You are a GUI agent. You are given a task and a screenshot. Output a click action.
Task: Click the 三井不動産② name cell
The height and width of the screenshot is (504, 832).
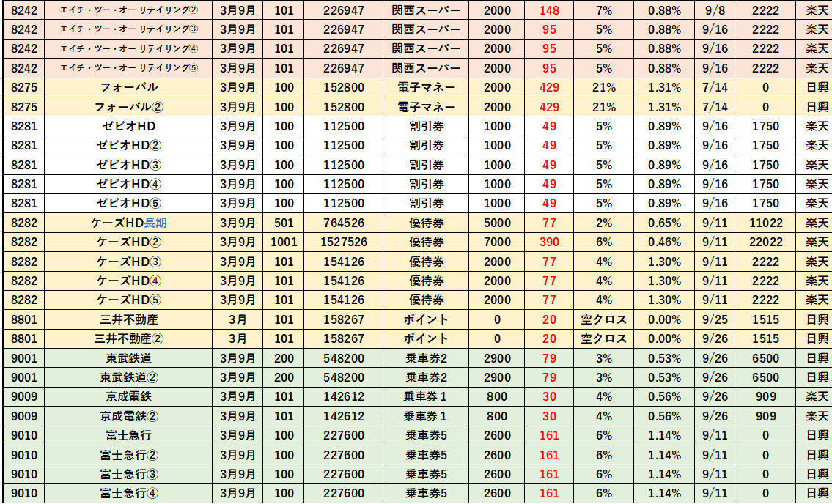coord(128,338)
